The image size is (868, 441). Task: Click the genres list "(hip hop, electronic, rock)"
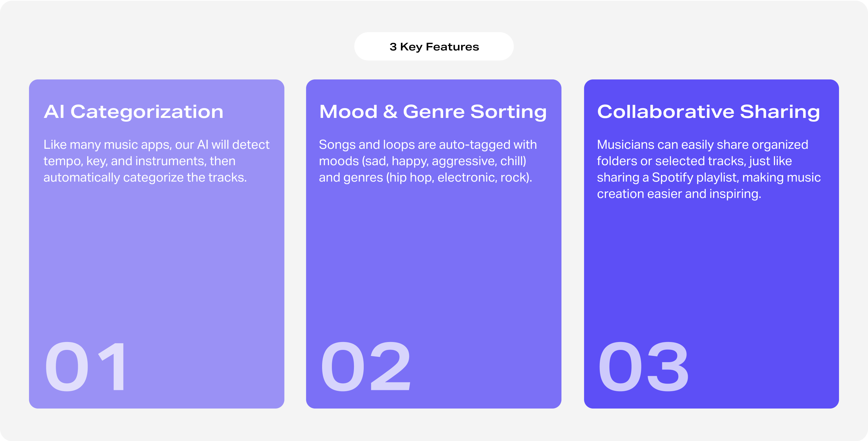[458, 177]
